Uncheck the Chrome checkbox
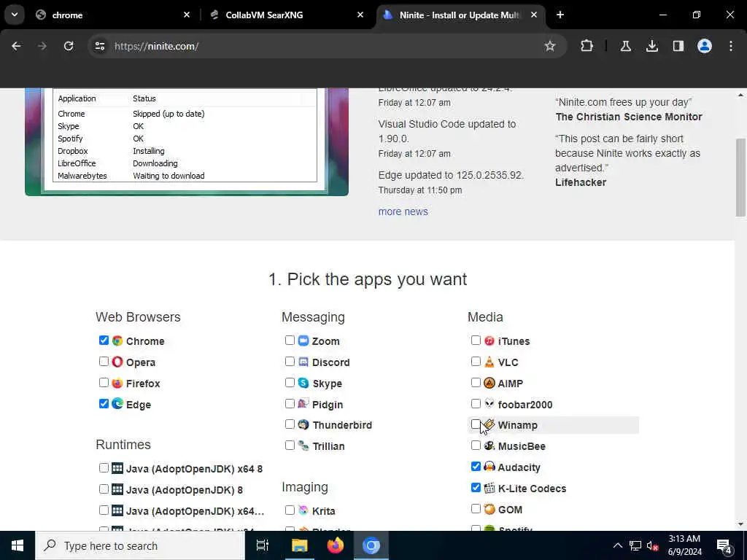This screenshot has height=560, width=747. point(104,340)
